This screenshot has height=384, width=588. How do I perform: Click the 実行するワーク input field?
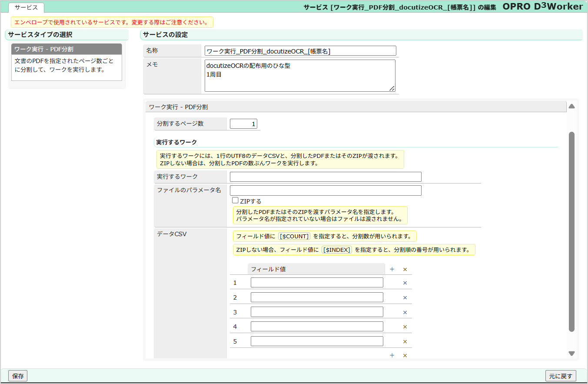[x=325, y=177]
